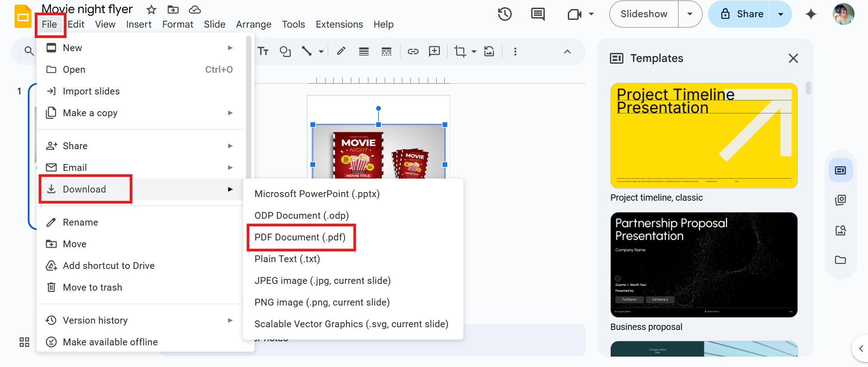The width and height of the screenshot is (868, 367).
Task: Open the Insert menu
Action: click(x=139, y=24)
